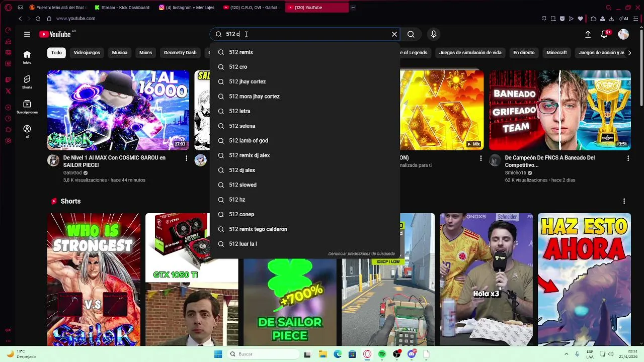The width and height of the screenshot is (644, 362).
Task: Select the Minecraft filter chip
Action: 556,52
